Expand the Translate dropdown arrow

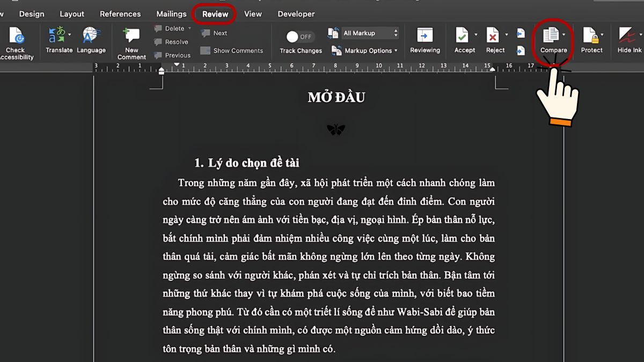click(69, 35)
